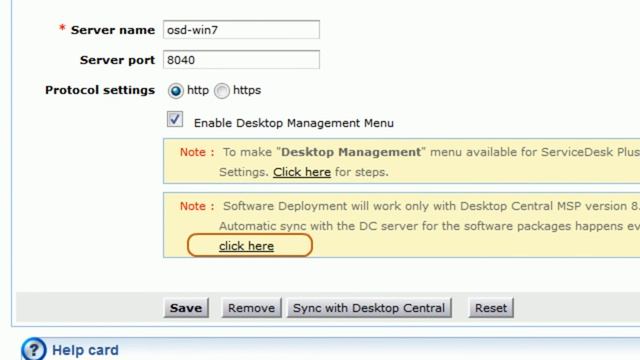Click Sync with Desktop Central button
Screen dimensions: 640x360
coord(369,308)
